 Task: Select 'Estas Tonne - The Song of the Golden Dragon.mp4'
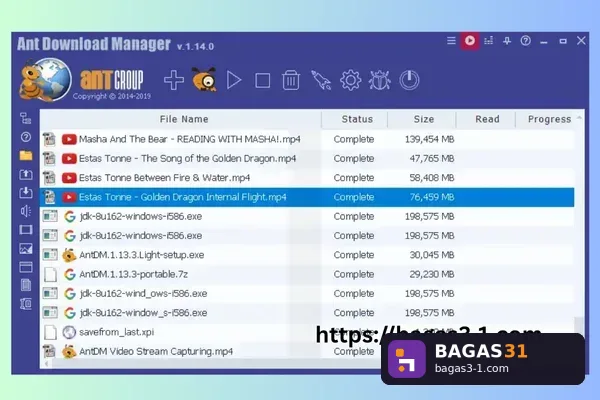(188, 158)
